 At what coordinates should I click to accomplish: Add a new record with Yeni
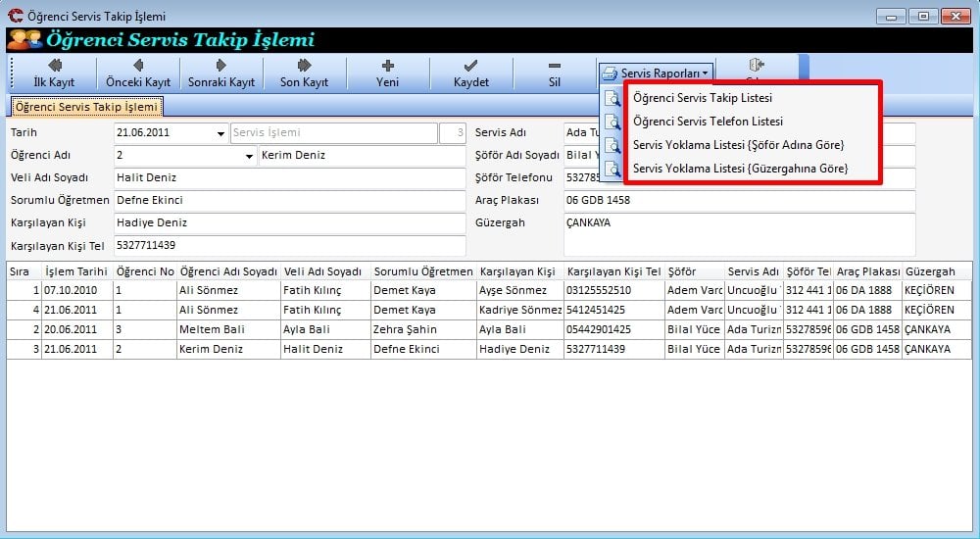(x=387, y=73)
